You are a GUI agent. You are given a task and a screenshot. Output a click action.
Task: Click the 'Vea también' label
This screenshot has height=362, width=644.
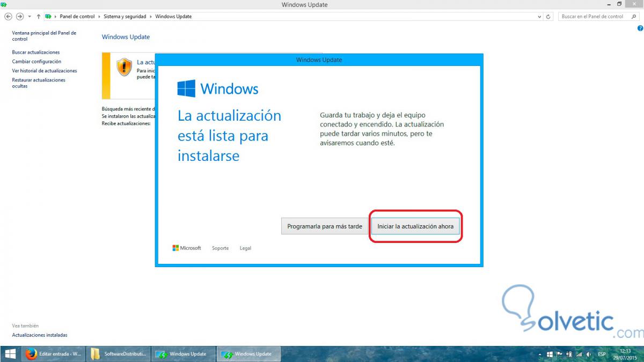(x=25, y=326)
